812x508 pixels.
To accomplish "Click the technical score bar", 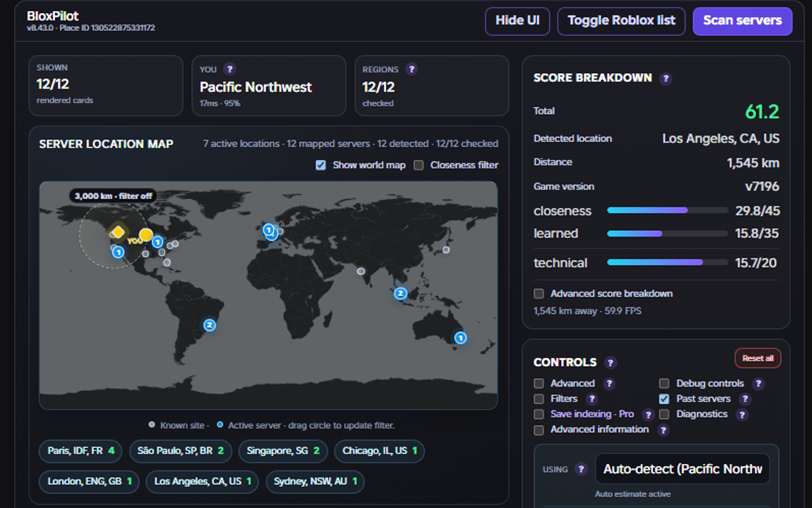I will (667, 262).
